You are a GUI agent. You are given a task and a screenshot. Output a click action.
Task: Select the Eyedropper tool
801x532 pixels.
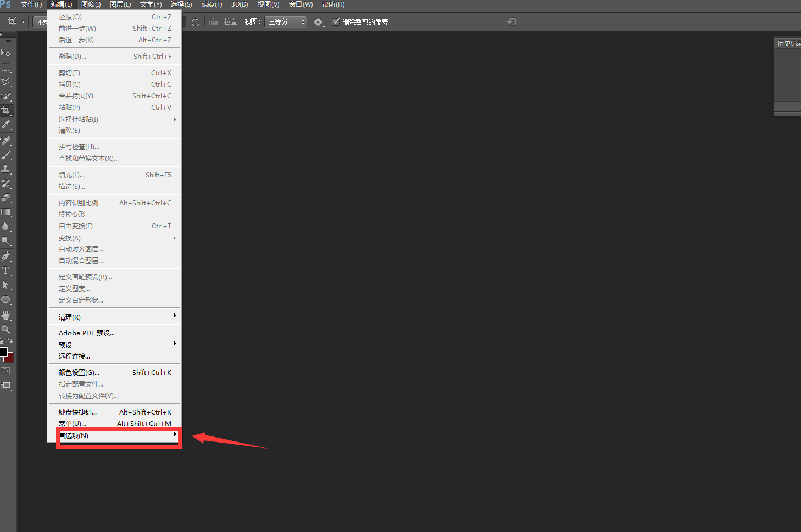pos(6,125)
